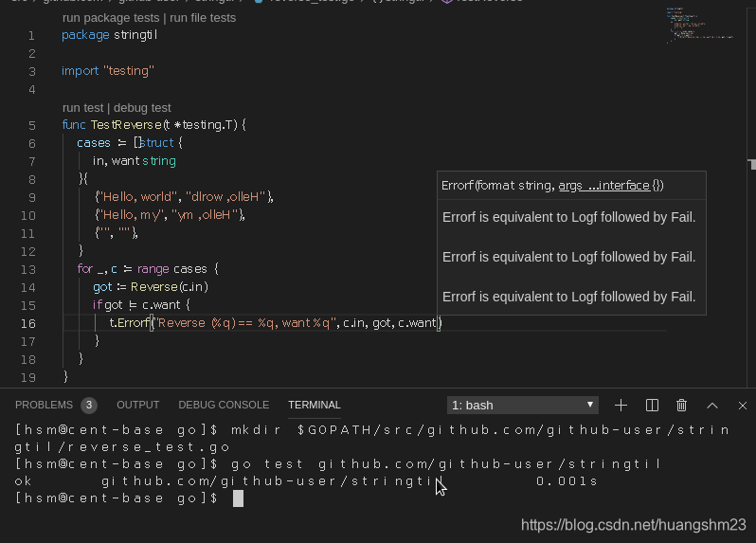
Task: Click the new terminal plus icon
Action: (x=621, y=405)
